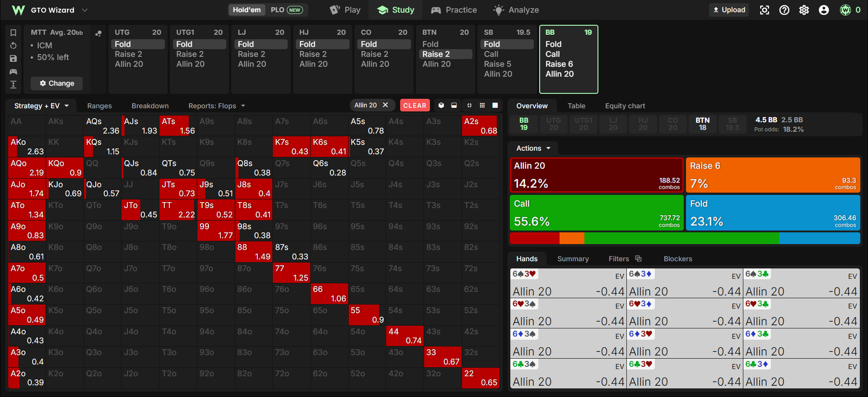
Task: Click the save floppy disk icon
Action: 14,59
